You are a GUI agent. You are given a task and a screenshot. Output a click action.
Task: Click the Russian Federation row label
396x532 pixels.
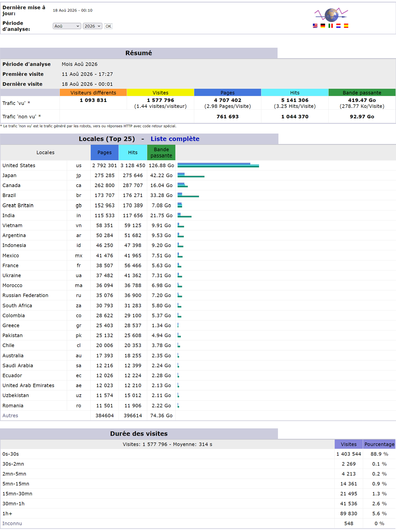pyautogui.click(x=26, y=295)
